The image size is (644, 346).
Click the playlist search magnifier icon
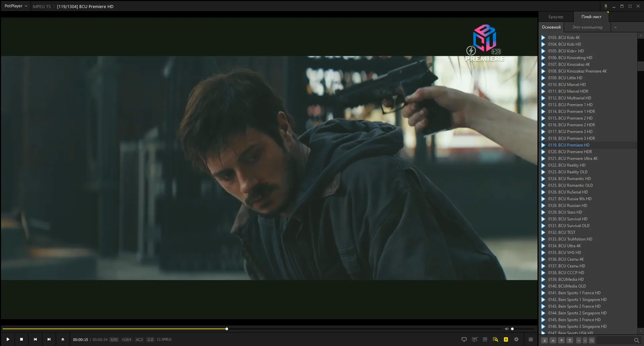click(636, 340)
